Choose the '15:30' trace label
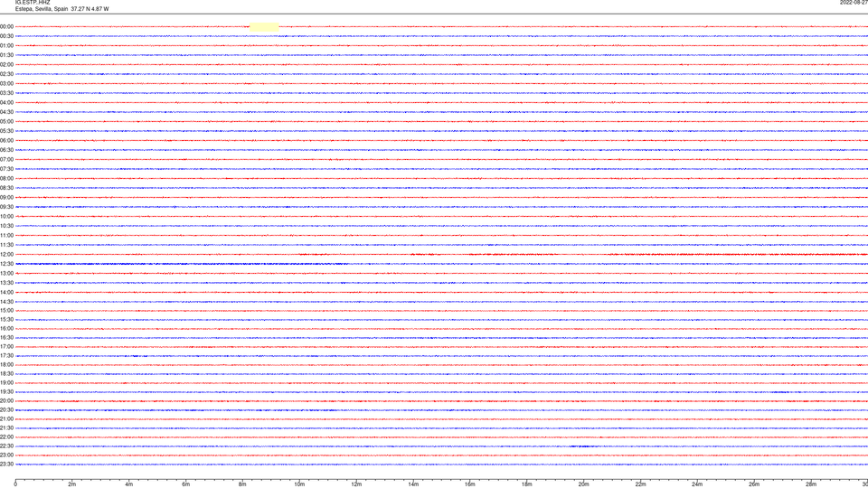868x488 pixels. [6, 320]
